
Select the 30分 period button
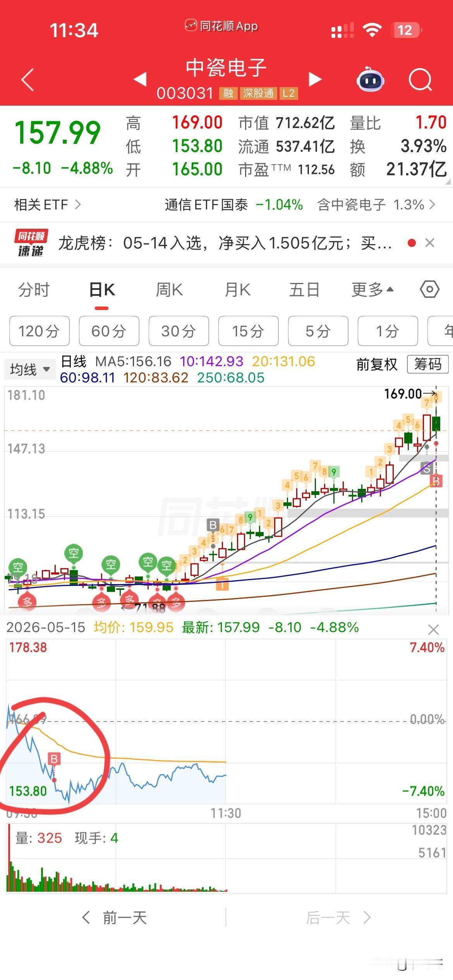coord(179,331)
